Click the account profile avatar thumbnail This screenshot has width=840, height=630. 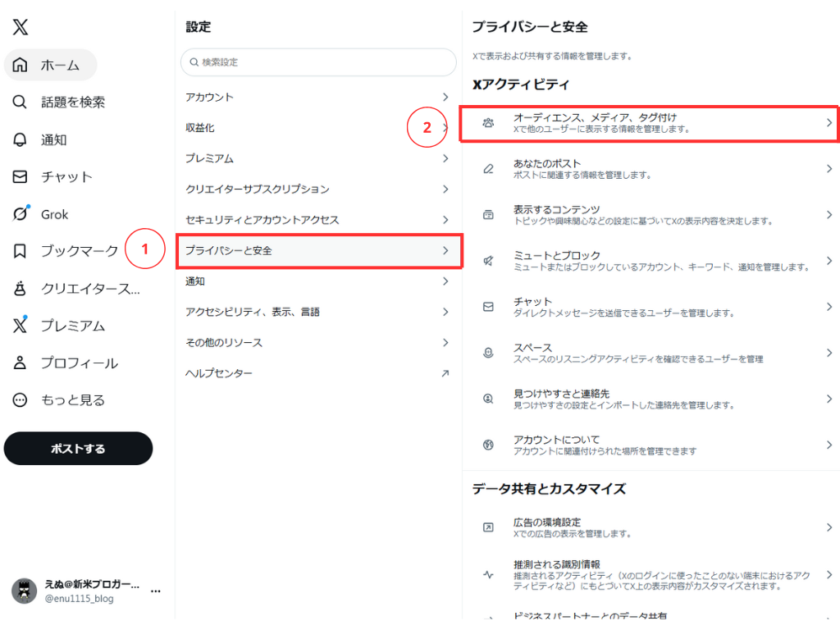pyautogui.click(x=24, y=591)
